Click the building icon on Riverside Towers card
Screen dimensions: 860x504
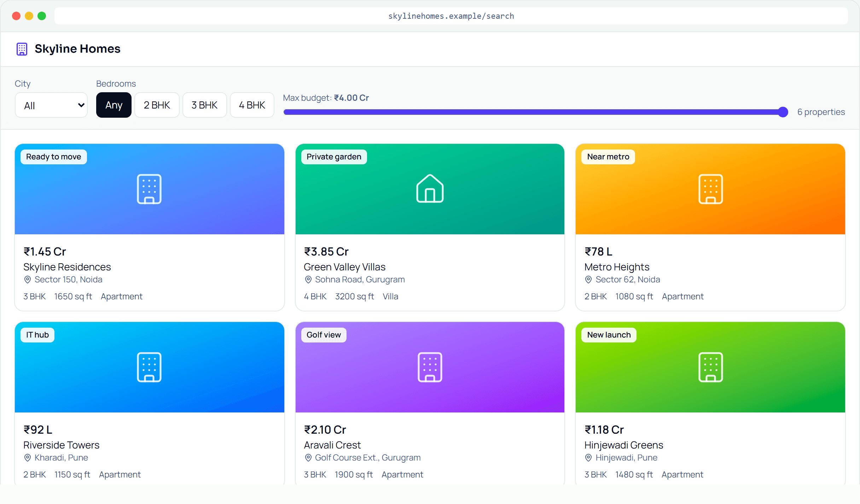(x=149, y=367)
